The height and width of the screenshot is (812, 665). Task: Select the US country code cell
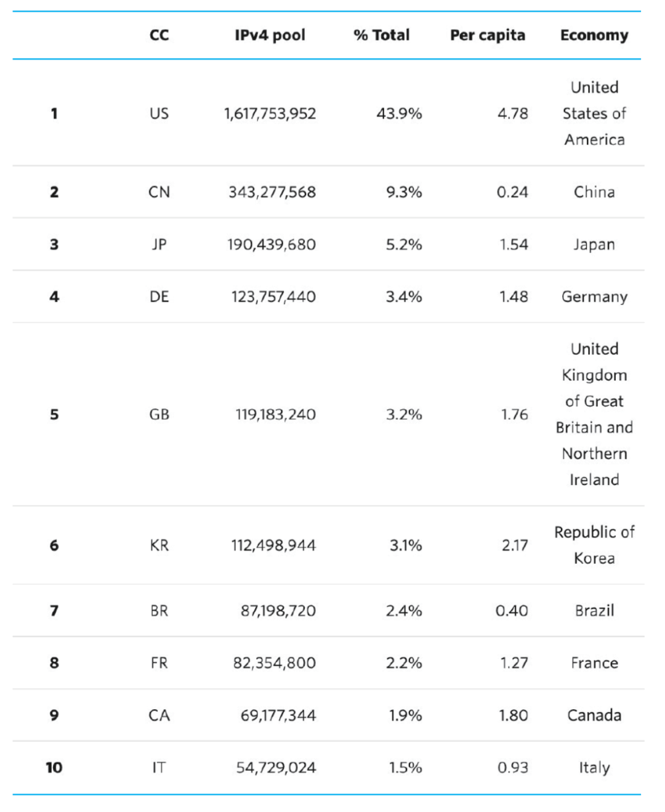pos(159,113)
